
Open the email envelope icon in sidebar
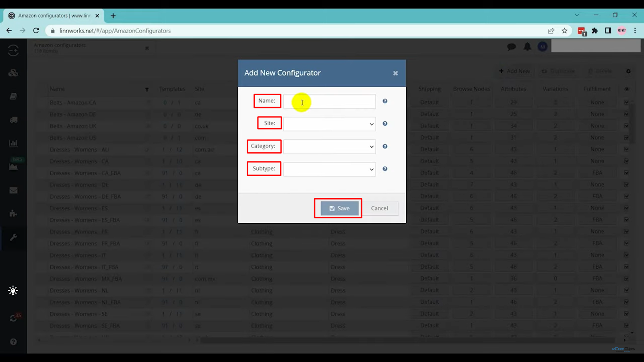13,190
